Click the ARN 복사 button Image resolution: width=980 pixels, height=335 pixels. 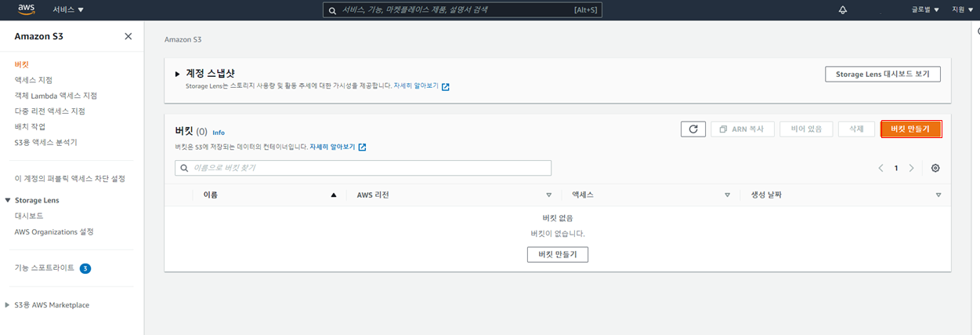pos(743,129)
